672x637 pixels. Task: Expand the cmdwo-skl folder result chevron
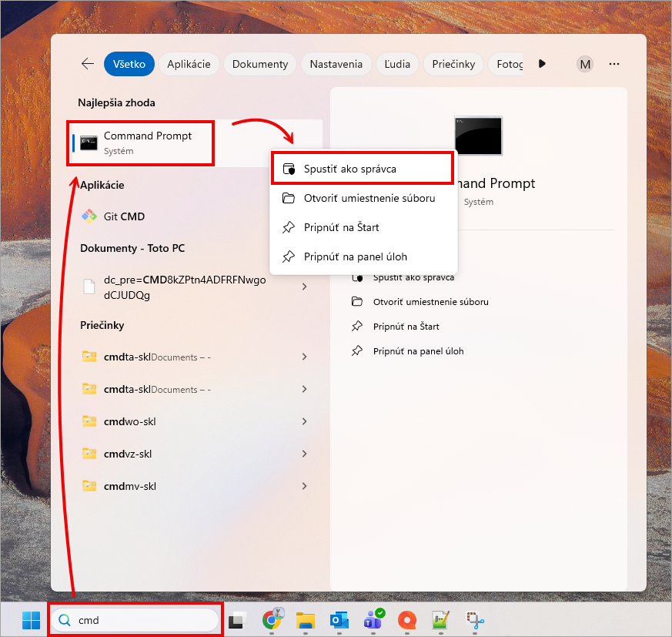(305, 421)
